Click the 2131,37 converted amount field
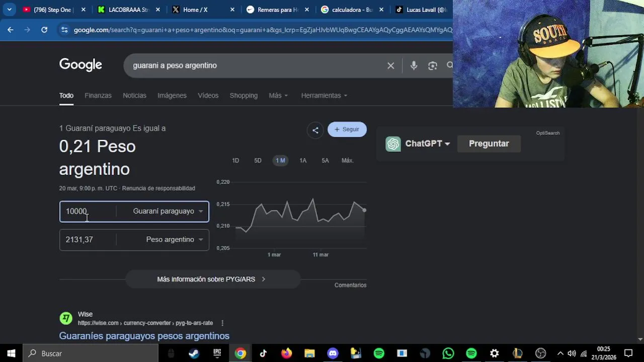The width and height of the screenshot is (644, 362). click(x=88, y=240)
